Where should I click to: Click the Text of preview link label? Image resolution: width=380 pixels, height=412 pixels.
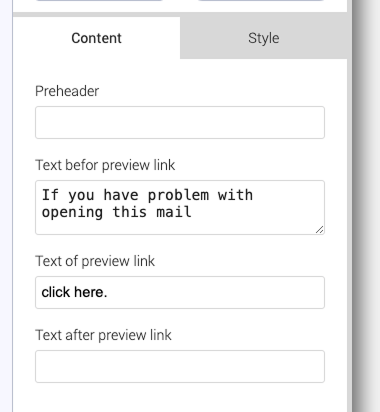pos(95,261)
